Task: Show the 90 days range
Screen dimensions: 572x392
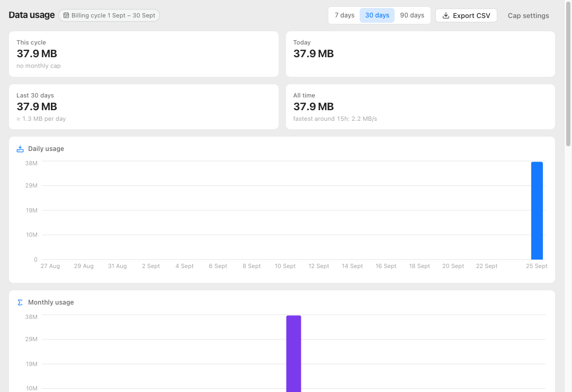Action: pos(412,15)
